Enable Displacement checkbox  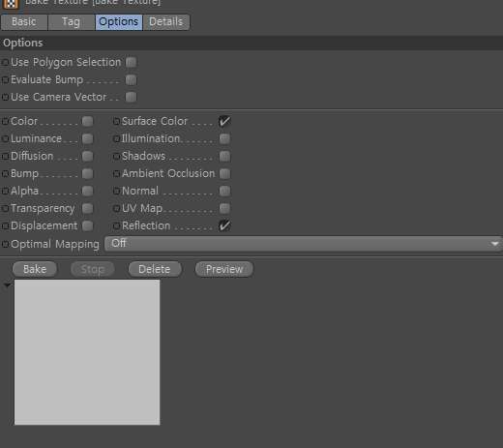(87, 225)
